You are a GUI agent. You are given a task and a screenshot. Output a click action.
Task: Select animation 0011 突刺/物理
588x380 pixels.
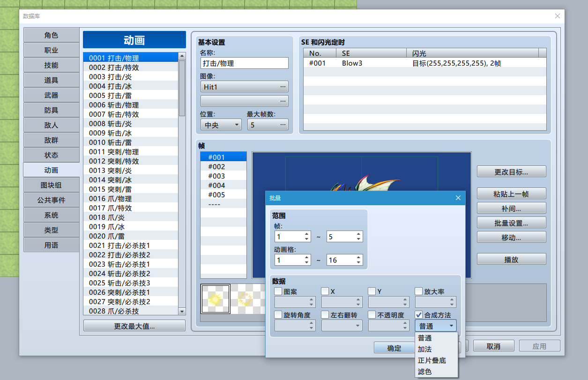[x=131, y=152]
